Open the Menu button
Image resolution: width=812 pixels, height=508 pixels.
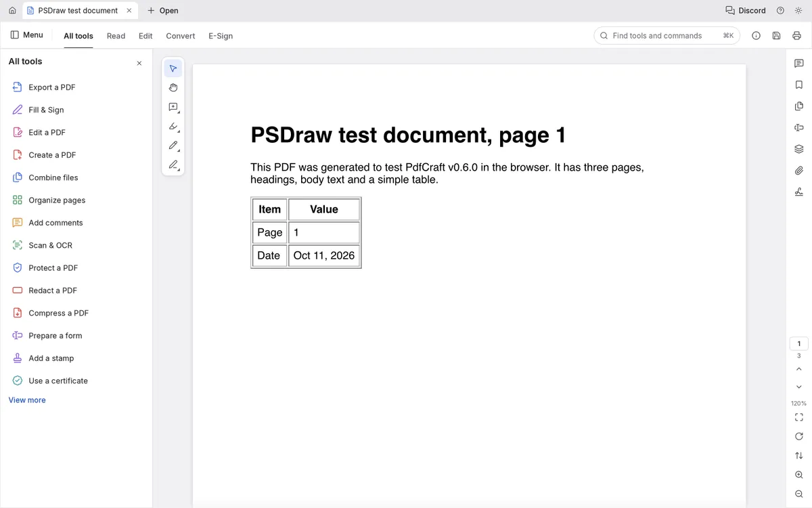coord(27,35)
